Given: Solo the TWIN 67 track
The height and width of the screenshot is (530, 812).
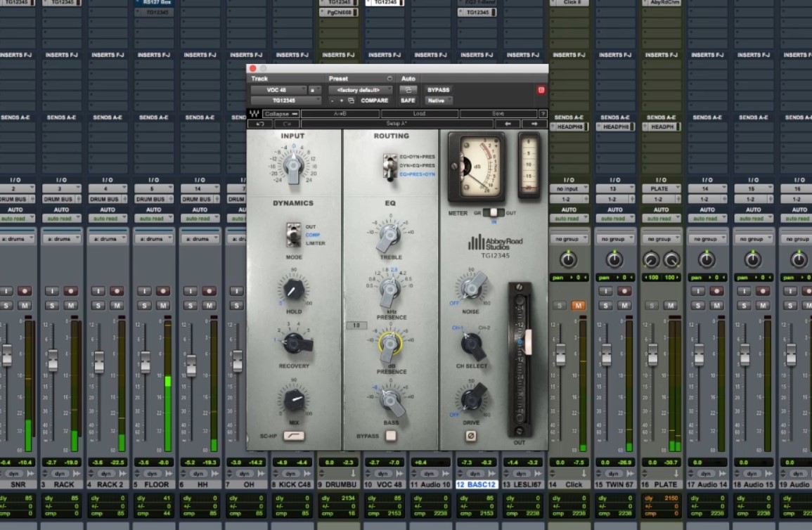Looking at the screenshot, I should [x=606, y=305].
